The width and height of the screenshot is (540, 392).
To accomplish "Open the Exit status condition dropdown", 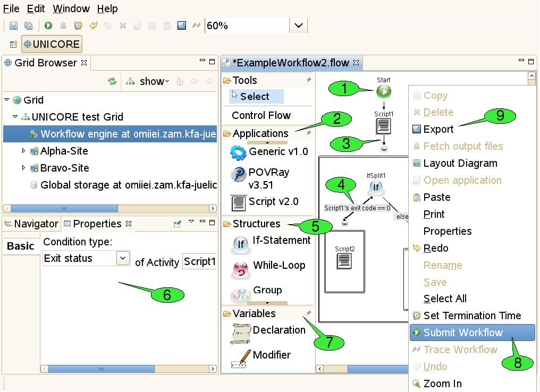I will [123, 258].
